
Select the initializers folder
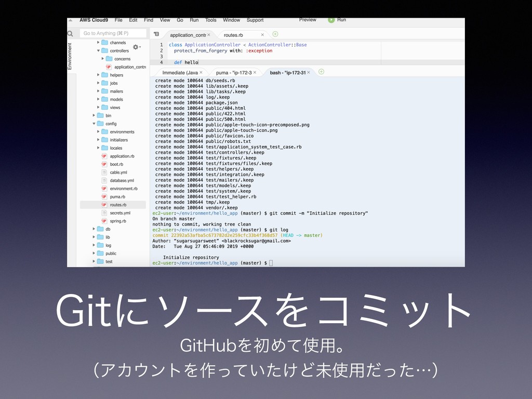(x=119, y=140)
